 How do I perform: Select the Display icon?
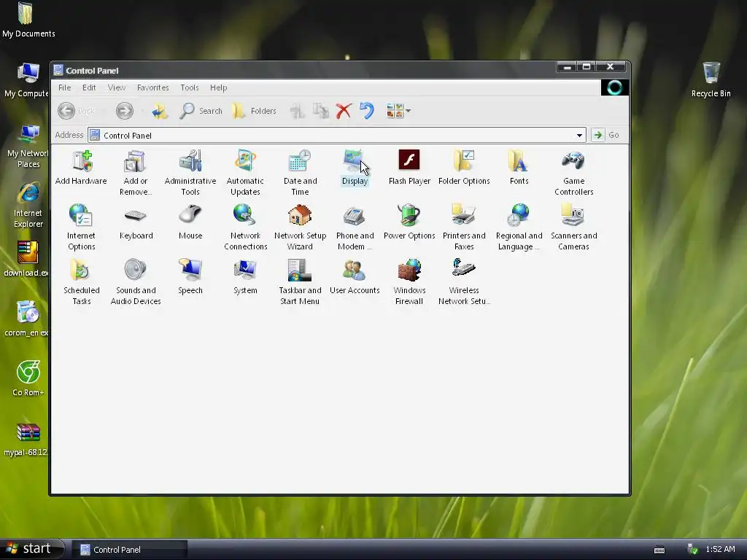(355, 161)
